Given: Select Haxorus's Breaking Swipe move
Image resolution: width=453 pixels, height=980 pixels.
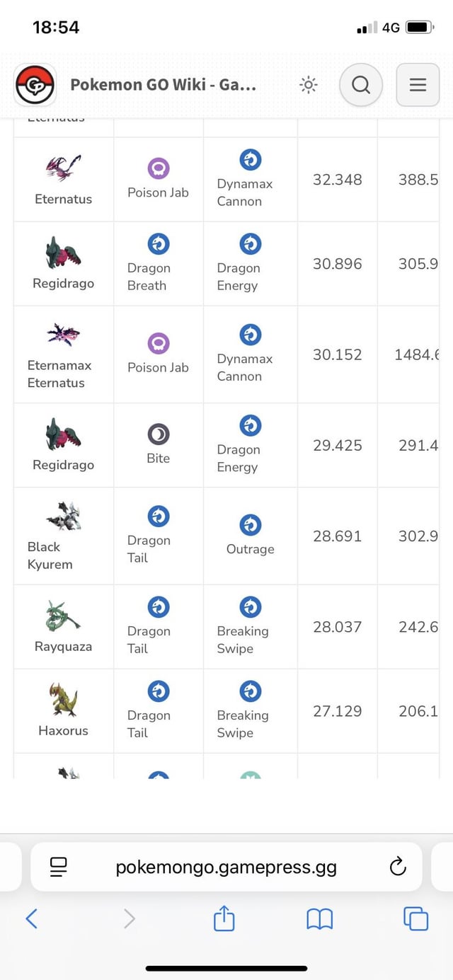Looking at the screenshot, I should point(243,724).
